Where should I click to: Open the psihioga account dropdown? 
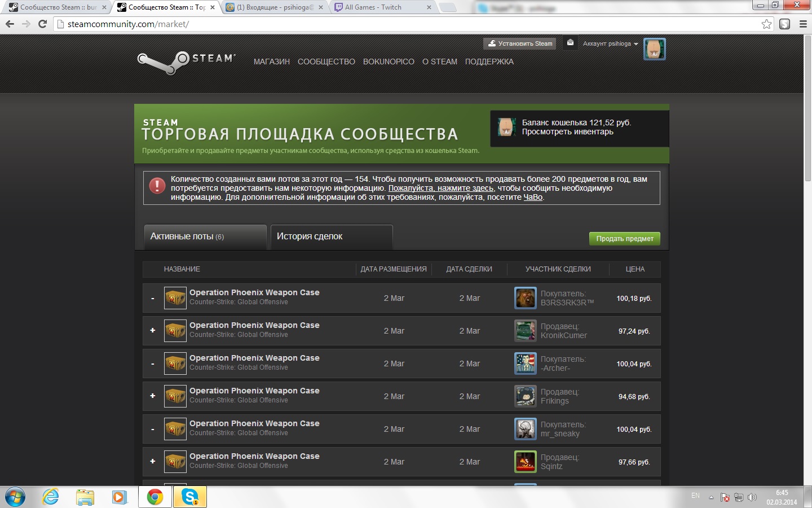(x=610, y=43)
